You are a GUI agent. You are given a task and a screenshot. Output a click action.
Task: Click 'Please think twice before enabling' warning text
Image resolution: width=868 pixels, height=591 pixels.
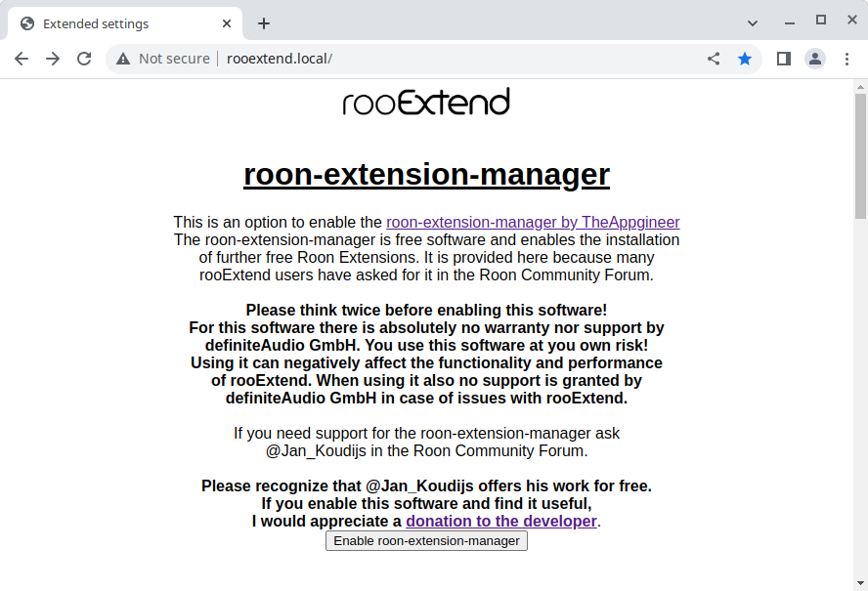(x=426, y=310)
